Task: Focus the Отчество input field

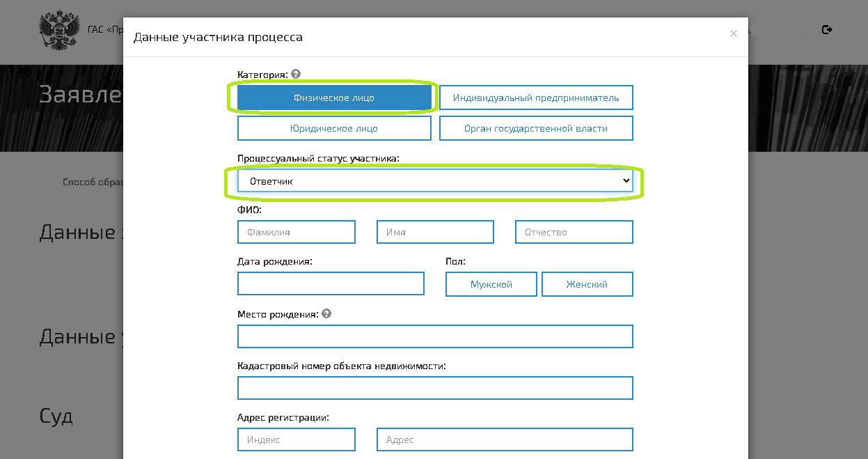Action: [x=574, y=232]
